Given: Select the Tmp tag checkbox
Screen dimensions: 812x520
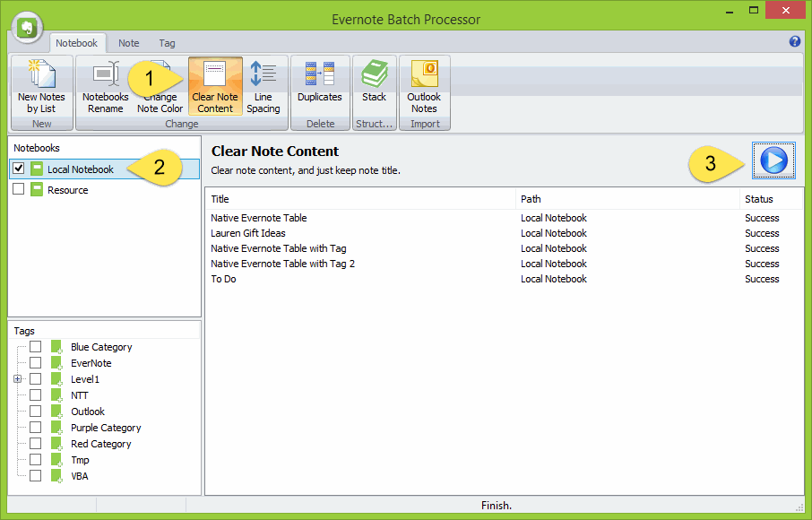Looking at the screenshot, I should [x=35, y=459].
